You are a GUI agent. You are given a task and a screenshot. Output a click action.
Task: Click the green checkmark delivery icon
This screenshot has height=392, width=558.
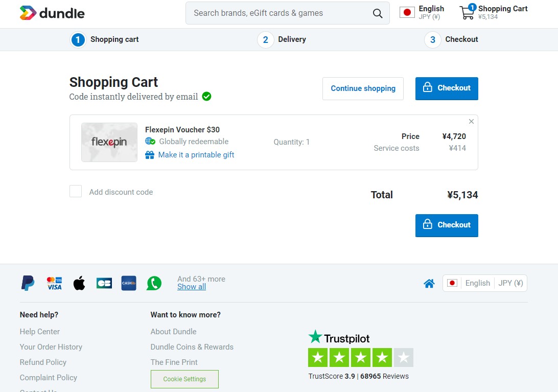coord(206,97)
